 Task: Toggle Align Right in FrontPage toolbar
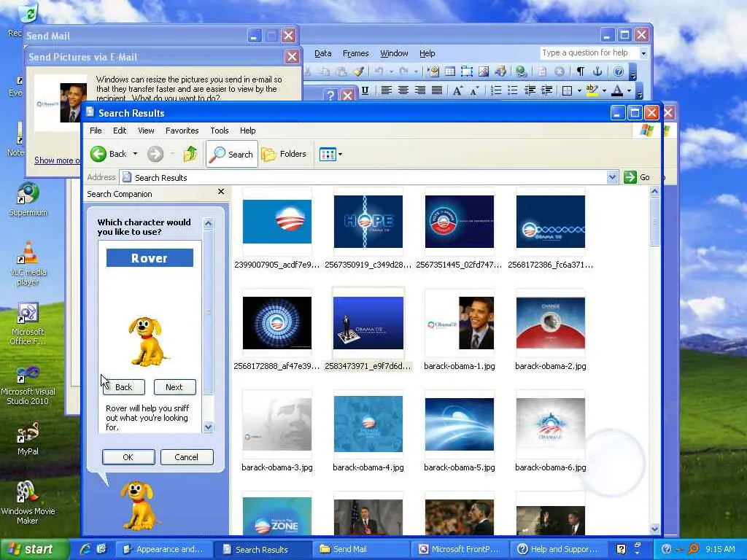(419, 90)
